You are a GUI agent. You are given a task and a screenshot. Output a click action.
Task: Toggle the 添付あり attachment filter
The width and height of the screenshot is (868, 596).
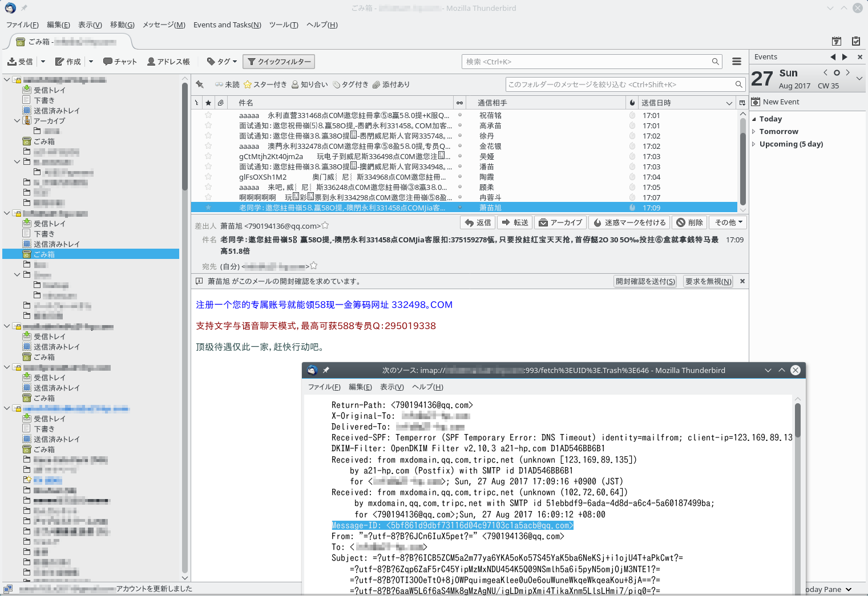click(391, 84)
